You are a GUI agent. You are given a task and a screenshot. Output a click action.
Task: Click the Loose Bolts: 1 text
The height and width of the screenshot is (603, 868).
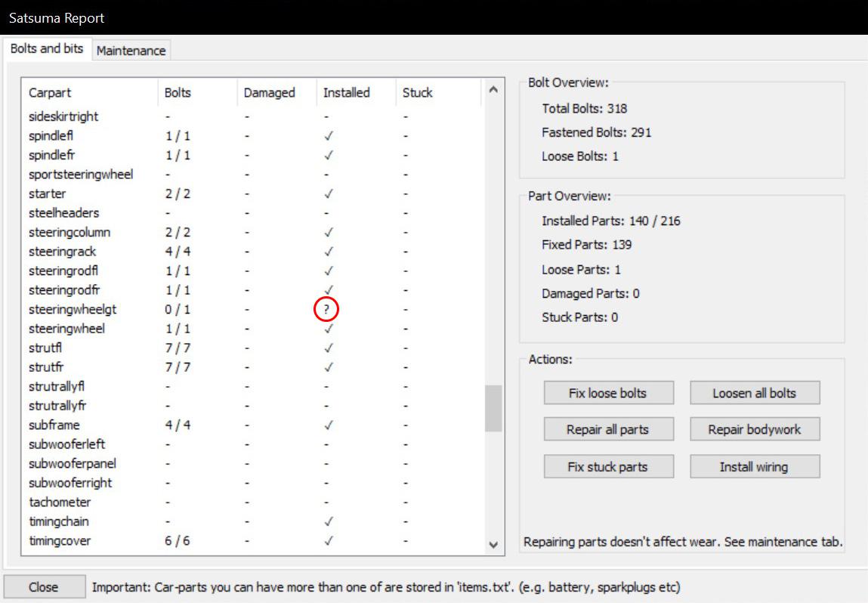point(580,156)
